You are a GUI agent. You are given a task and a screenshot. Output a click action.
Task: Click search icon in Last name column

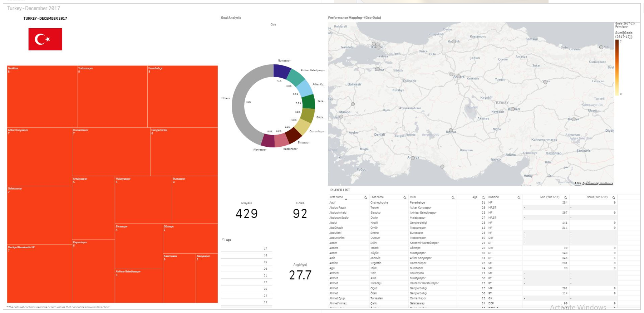[x=405, y=197]
